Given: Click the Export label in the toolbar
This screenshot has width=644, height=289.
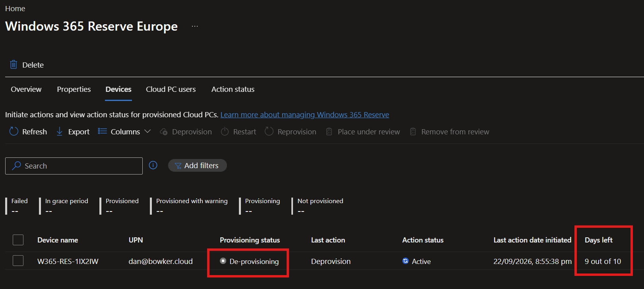Looking at the screenshot, I should coord(79,132).
